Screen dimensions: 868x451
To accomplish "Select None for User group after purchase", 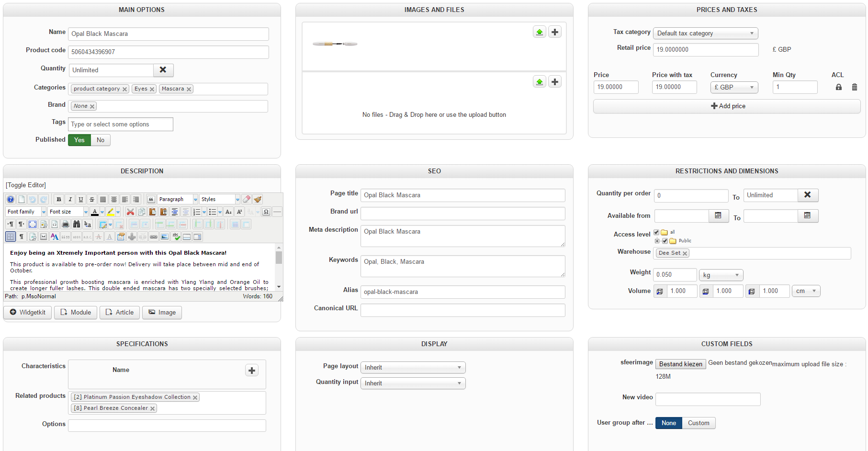I will tap(669, 423).
